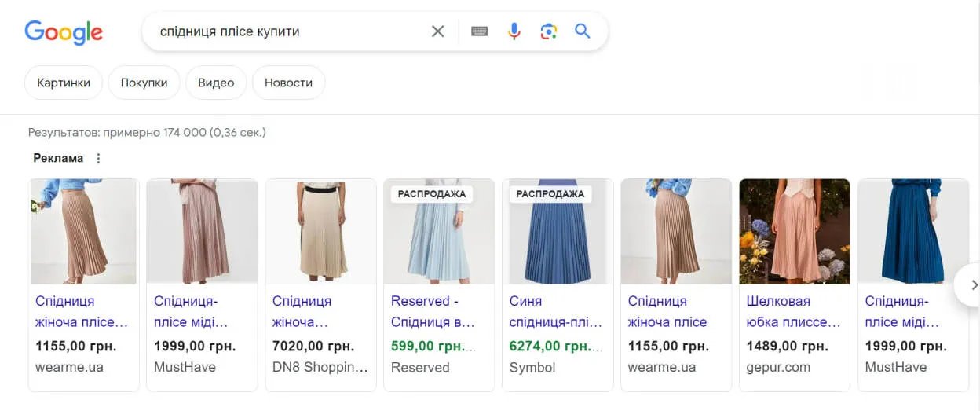Screen dimensions: 980x411
Task: Click the РАСПРОДАЖА badge on the Symbol skirt
Action: click(x=550, y=193)
